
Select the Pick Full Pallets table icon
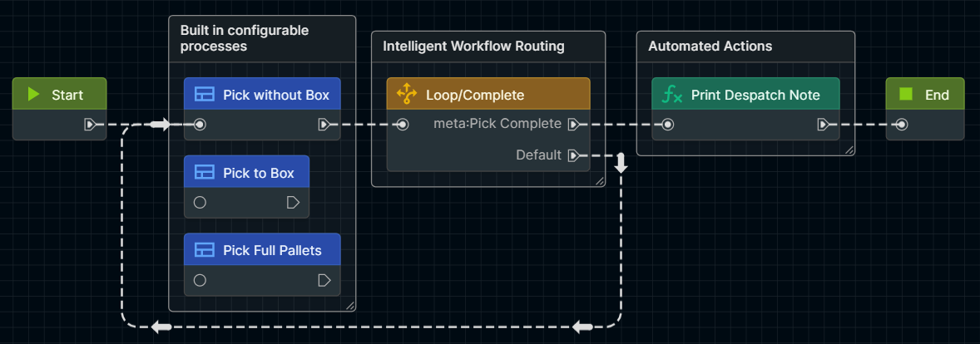(205, 250)
